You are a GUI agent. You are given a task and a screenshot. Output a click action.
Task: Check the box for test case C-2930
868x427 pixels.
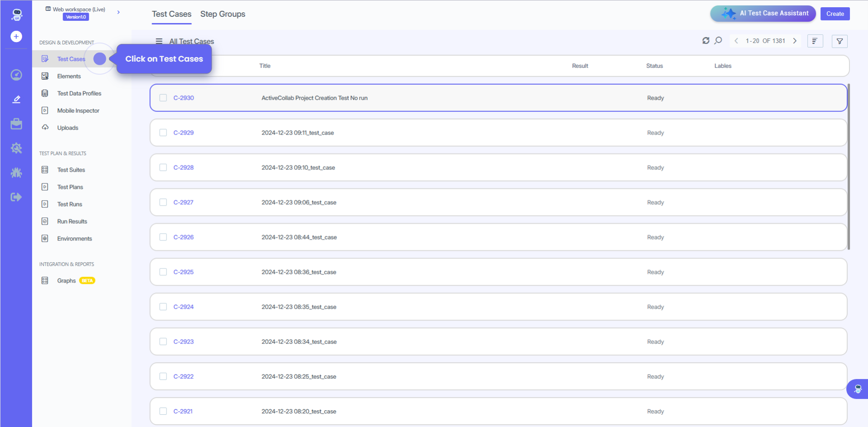coord(163,98)
